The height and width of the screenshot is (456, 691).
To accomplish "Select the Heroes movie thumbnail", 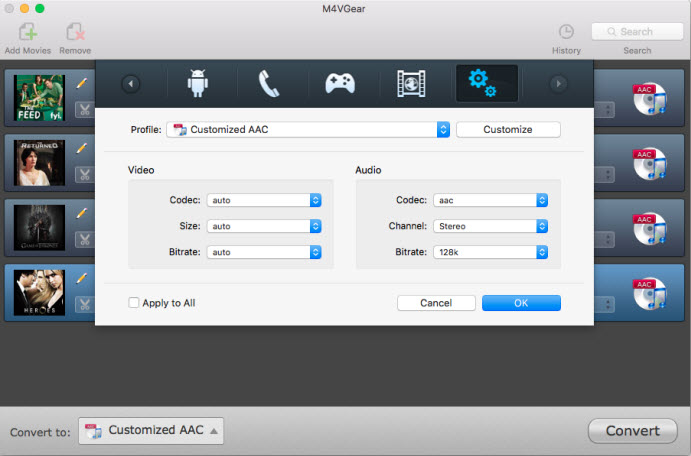I will tap(39, 293).
